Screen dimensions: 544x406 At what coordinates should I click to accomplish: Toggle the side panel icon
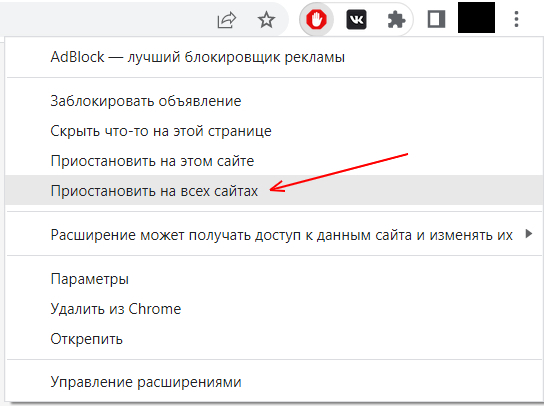pyautogui.click(x=436, y=19)
